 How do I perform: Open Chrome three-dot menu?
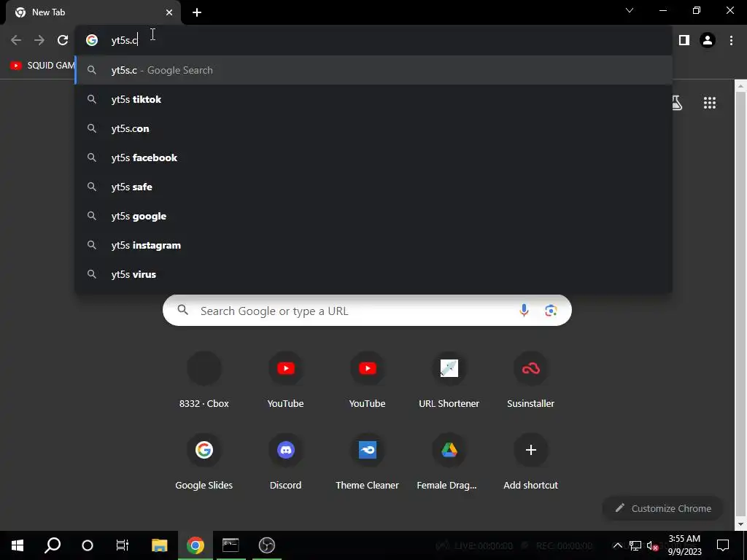coord(731,40)
